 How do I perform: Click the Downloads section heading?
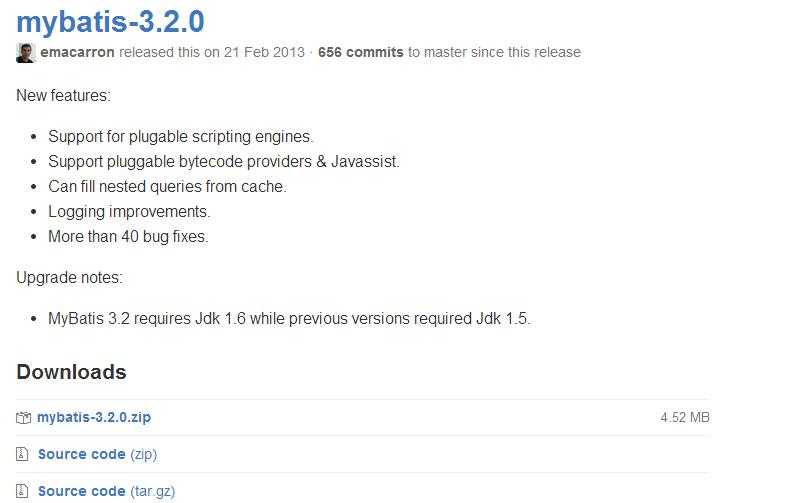click(x=71, y=372)
